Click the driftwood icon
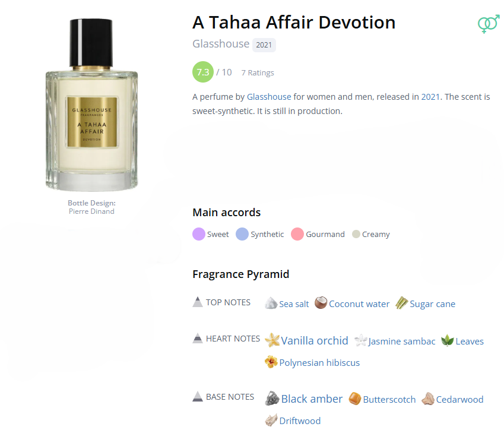The image size is (504, 433). click(x=271, y=420)
